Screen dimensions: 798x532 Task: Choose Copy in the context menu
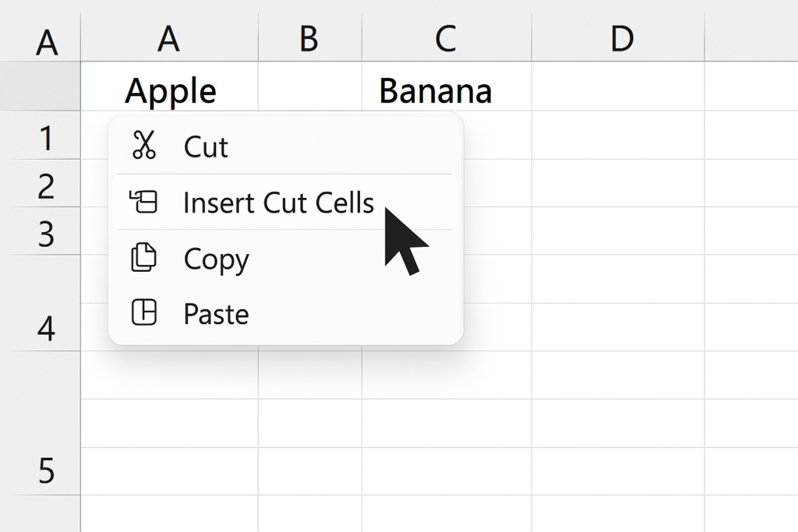tap(285, 258)
